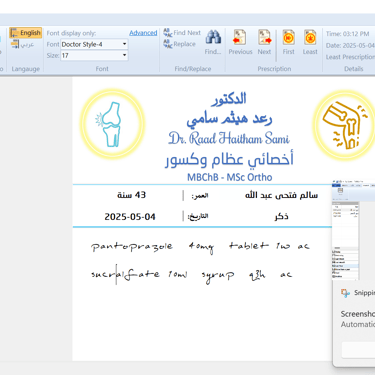This screenshot has width=375, height=375.
Task: Switch input language to English
Action: tap(26, 33)
